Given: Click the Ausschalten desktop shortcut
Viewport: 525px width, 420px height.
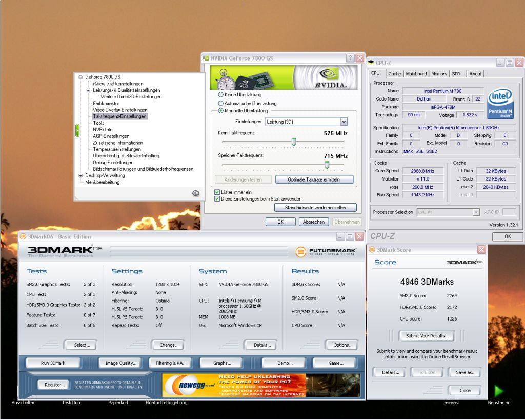Looking at the screenshot, I should coord(24,403).
